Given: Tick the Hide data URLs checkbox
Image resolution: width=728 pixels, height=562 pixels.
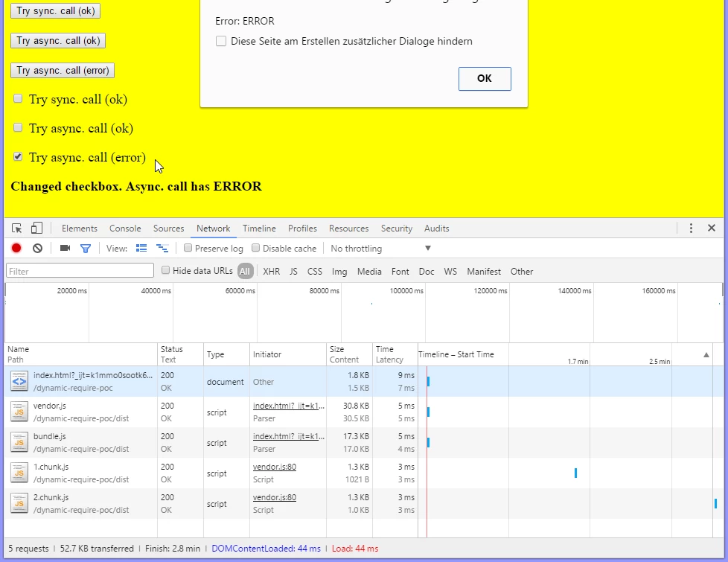Looking at the screenshot, I should (166, 271).
